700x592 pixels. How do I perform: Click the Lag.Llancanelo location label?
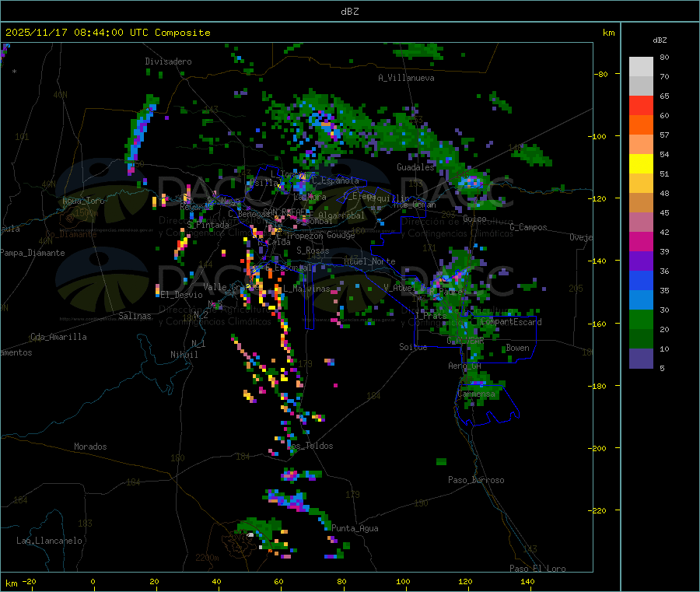click(x=49, y=541)
